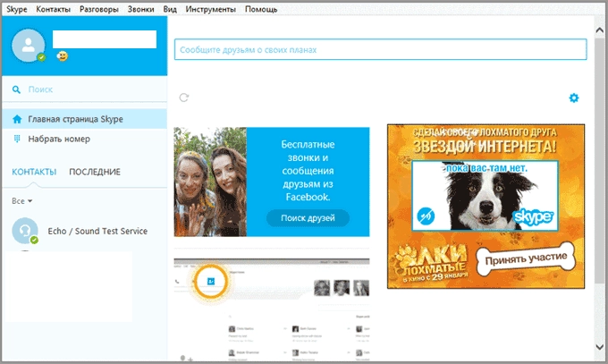The width and height of the screenshot is (608, 364).
Task: Go to Главная страница Skype
Action: (85, 119)
